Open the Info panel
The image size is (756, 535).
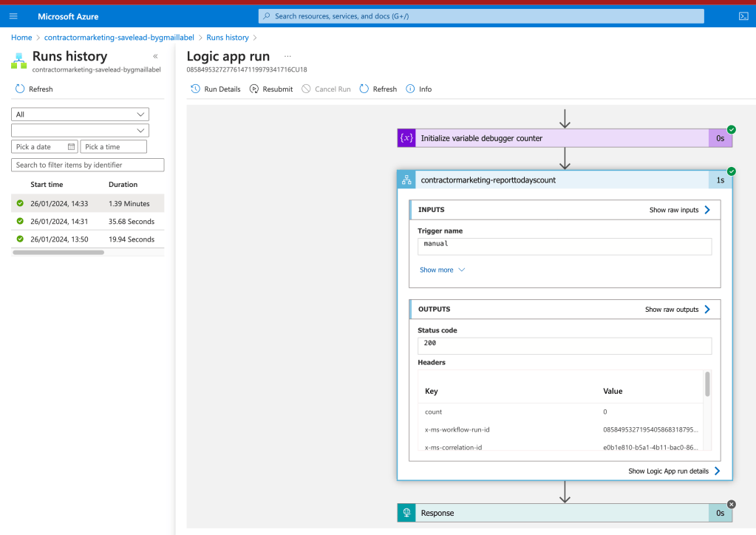tap(418, 89)
